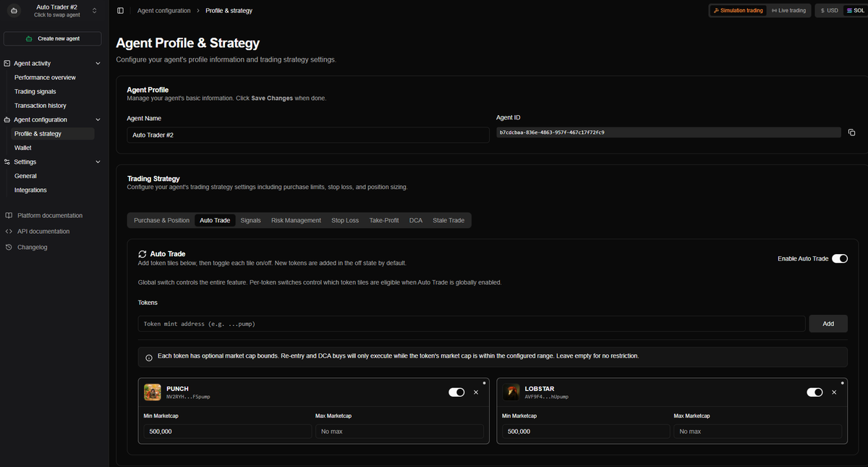Toggle the PUNCH token switch
868x467 pixels.
click(456, 392)
